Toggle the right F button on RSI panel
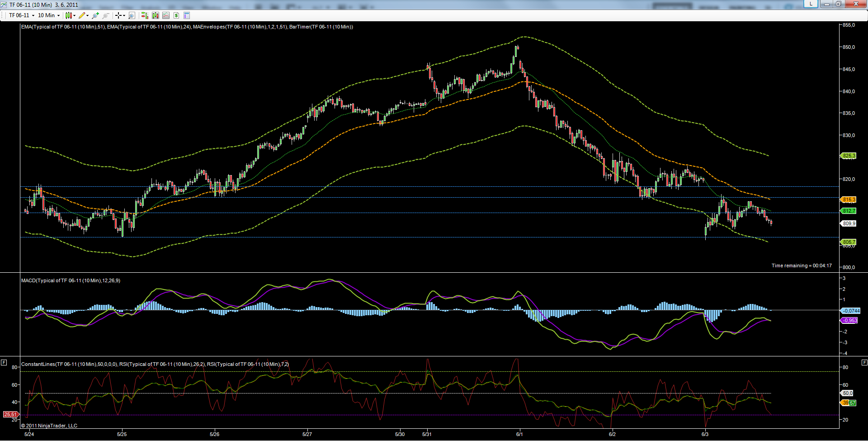The image size is (868, 441). 864,362
